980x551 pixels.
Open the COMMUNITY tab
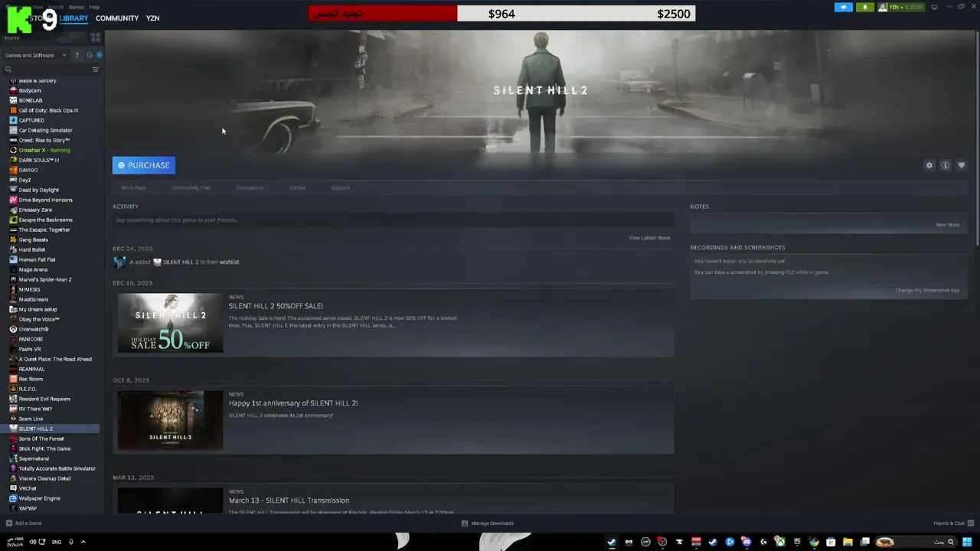pyautogui.click(x=117, y=18)
